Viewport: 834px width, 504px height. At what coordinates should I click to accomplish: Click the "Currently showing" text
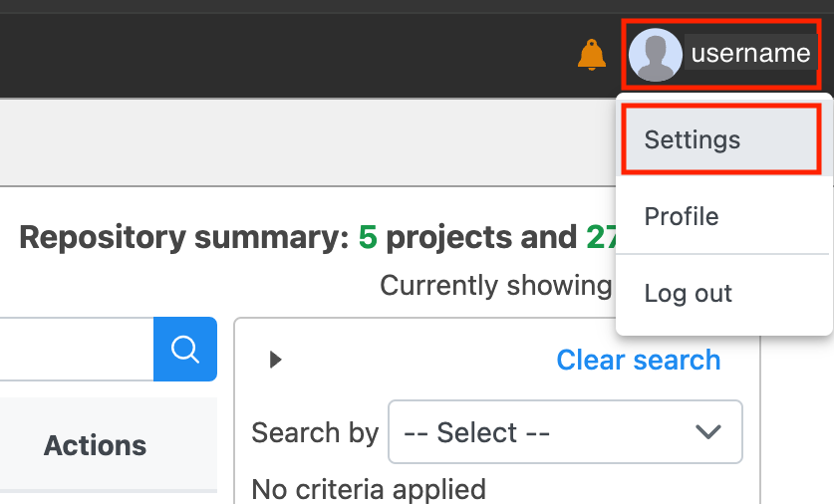[495, 286]
